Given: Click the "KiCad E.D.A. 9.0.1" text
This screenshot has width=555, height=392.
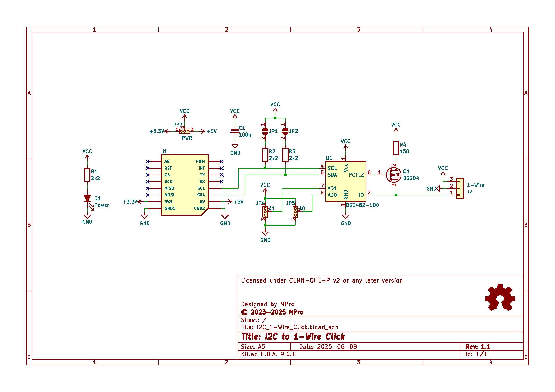Looking at the screenshot, I should coord(268,354).
